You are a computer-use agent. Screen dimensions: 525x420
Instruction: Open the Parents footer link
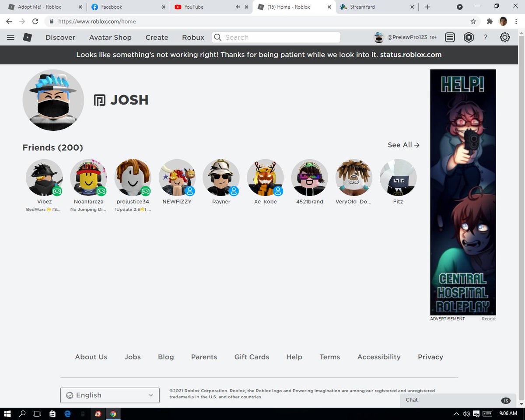click(x=204, y=357)
